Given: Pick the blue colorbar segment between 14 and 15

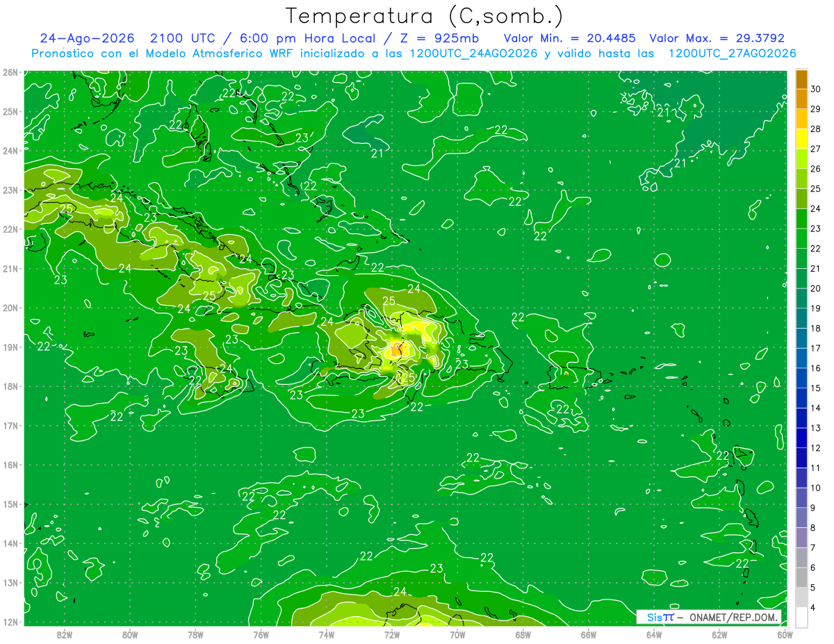Looking at the screenshot, I should pos(801,398).
